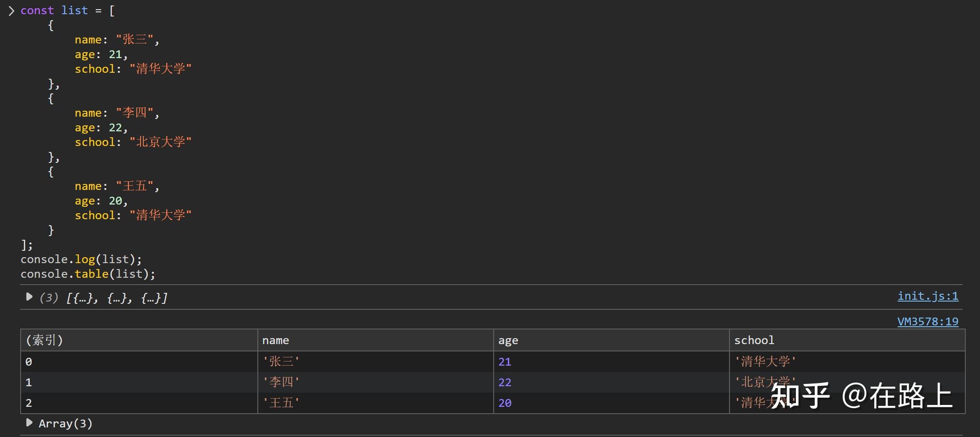This screenshot has width=980, height=437.
Task: Click the 'school: "北京大学"' code line
Action: point(133,142)
